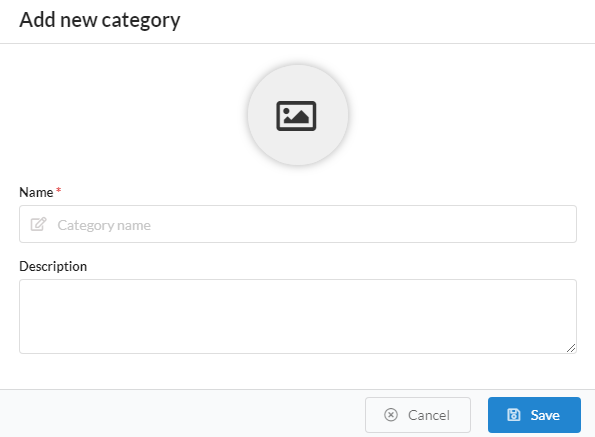Click the picture placeholder icon
The image size is (595, 437).
[x=296, y=116]
